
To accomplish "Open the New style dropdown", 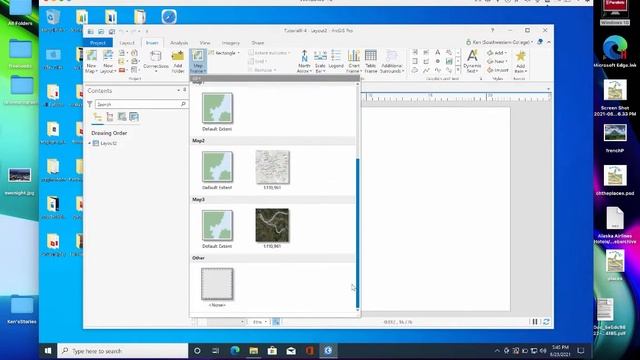I will 498,62.
